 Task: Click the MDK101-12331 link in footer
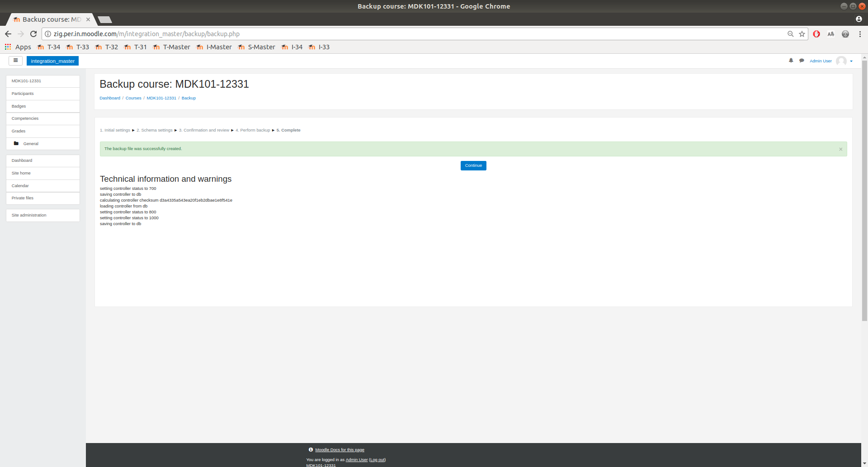[x=321, y=465]
